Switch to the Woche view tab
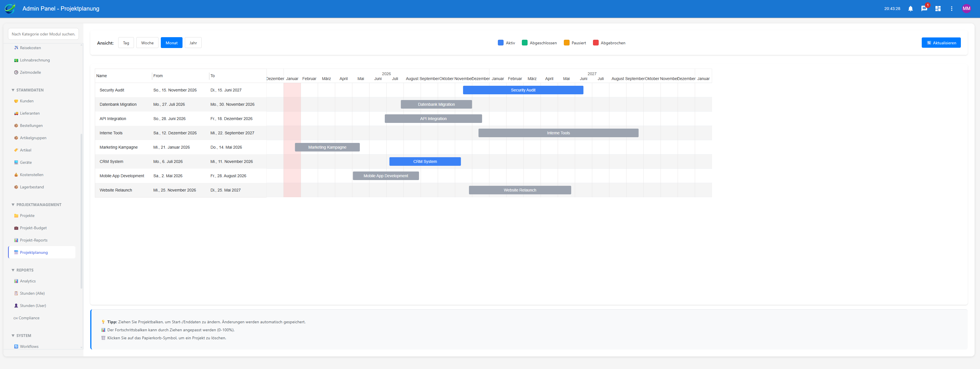 (147, 43)
